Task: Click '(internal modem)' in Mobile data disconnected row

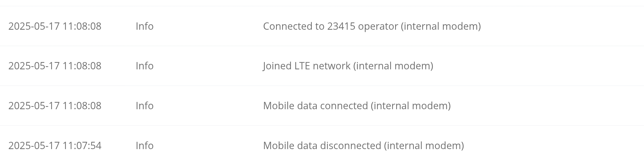Action: (424, 145)
